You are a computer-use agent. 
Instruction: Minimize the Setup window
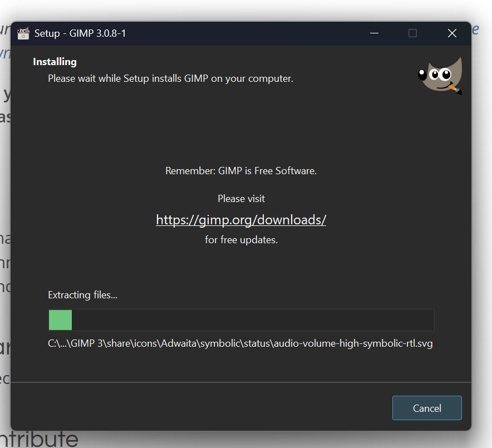point(374,33)
